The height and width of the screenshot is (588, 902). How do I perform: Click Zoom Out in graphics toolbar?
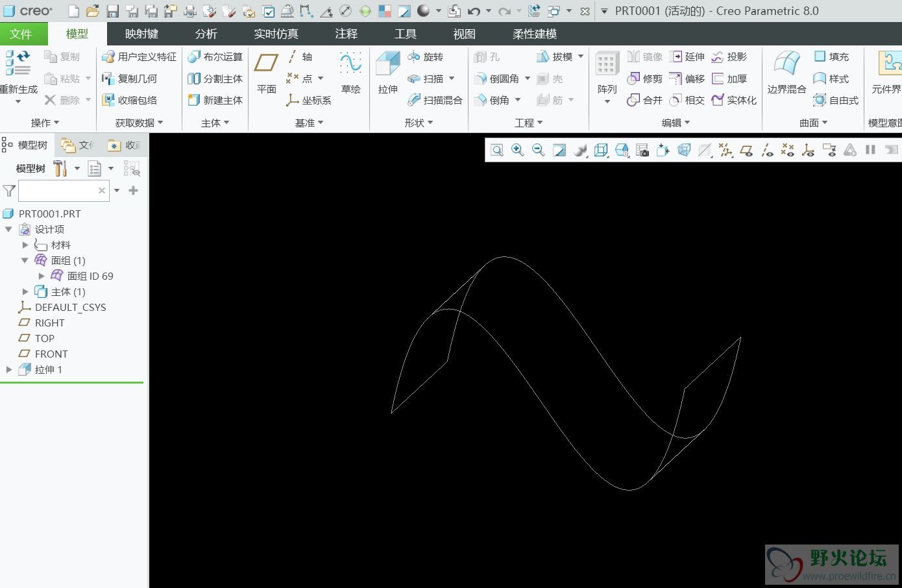(x=538, y=151)
